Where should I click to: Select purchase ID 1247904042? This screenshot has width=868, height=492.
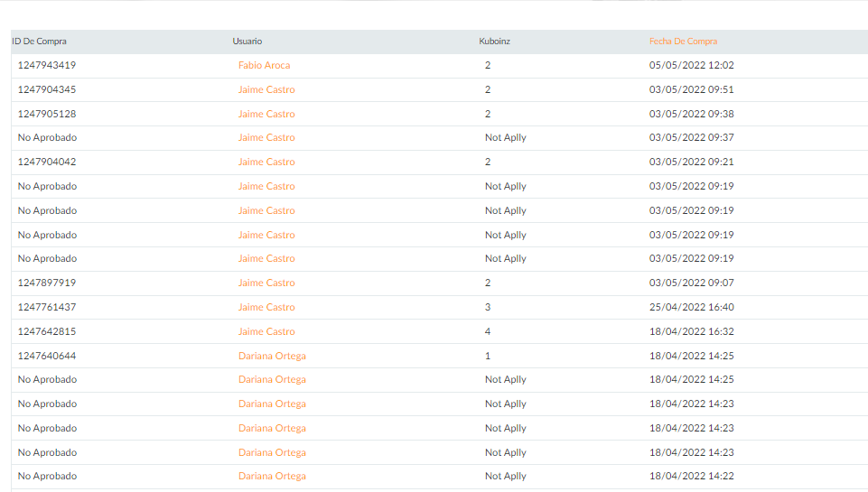[46, 162]
